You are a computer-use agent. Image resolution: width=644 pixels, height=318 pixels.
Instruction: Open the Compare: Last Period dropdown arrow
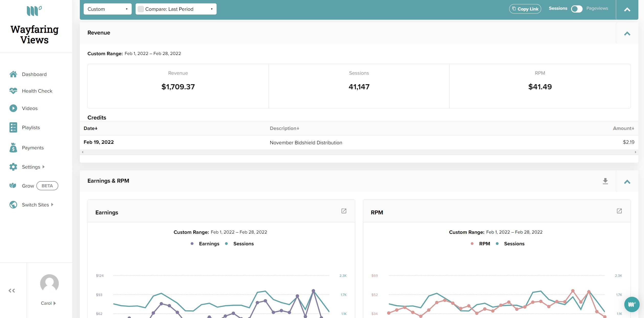(212, 9)
